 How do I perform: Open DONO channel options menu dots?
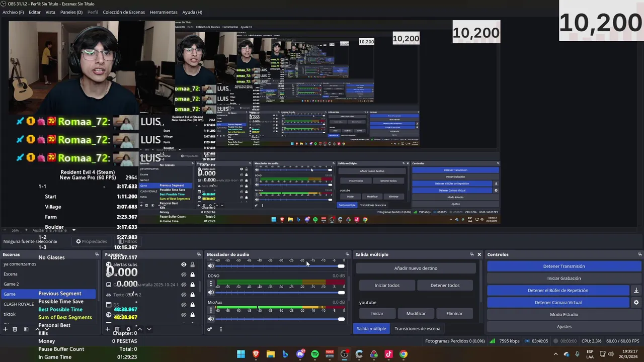211,284
